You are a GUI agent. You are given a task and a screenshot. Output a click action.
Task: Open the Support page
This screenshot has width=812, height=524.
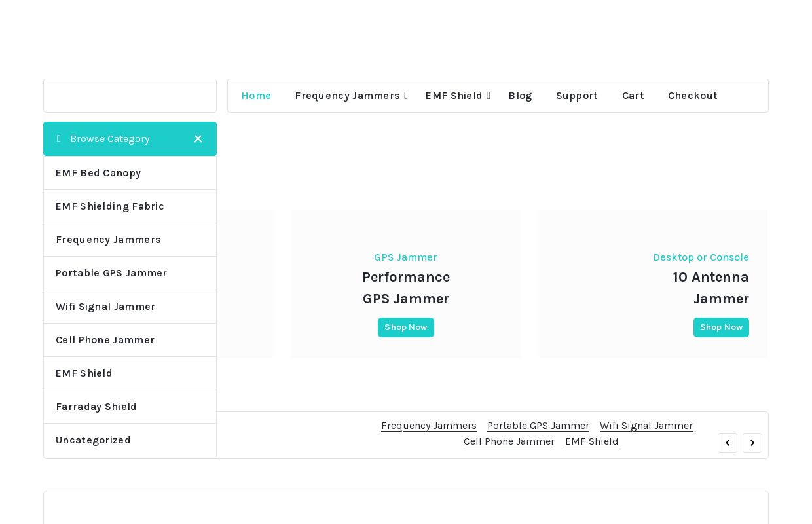pyautogui.click(x=576, y=96)
